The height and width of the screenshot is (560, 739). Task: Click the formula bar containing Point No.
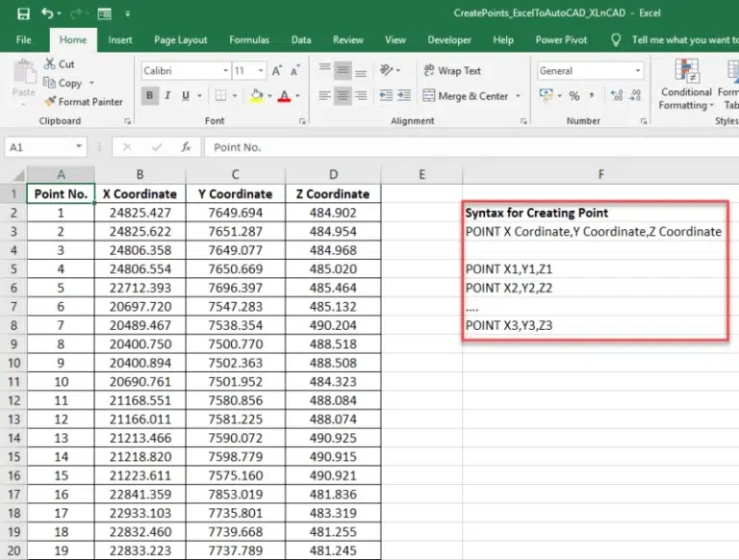pos(471,147)
